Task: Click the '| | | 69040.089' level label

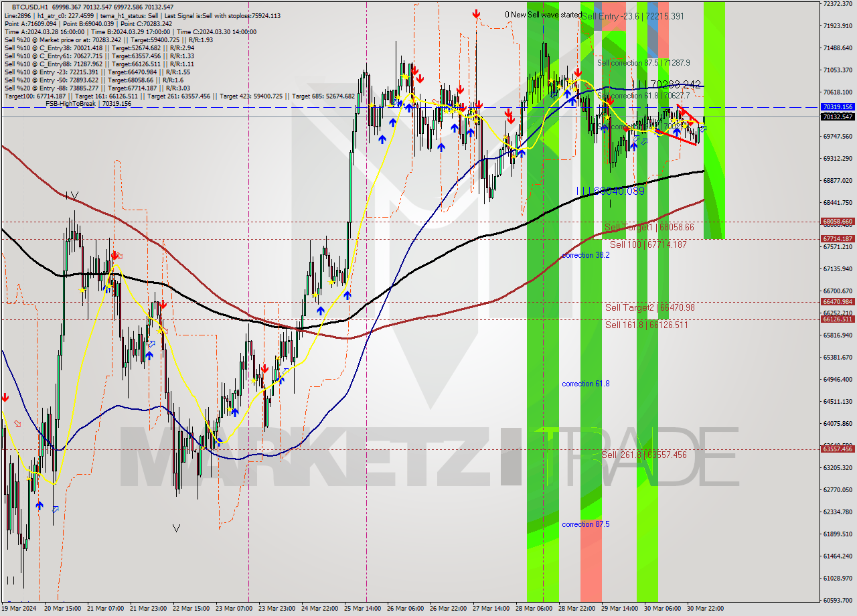Action: (x=611, y=191)
